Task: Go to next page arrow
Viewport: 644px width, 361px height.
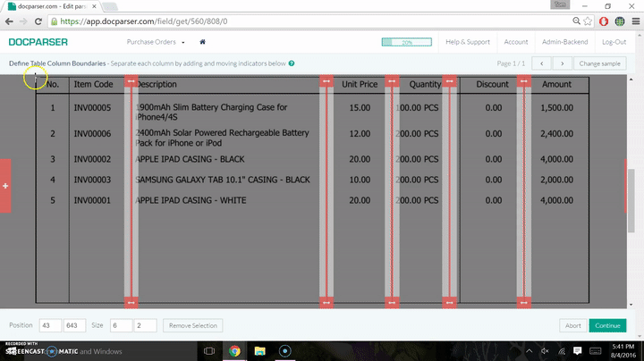Action: click(x=562, y=63)
